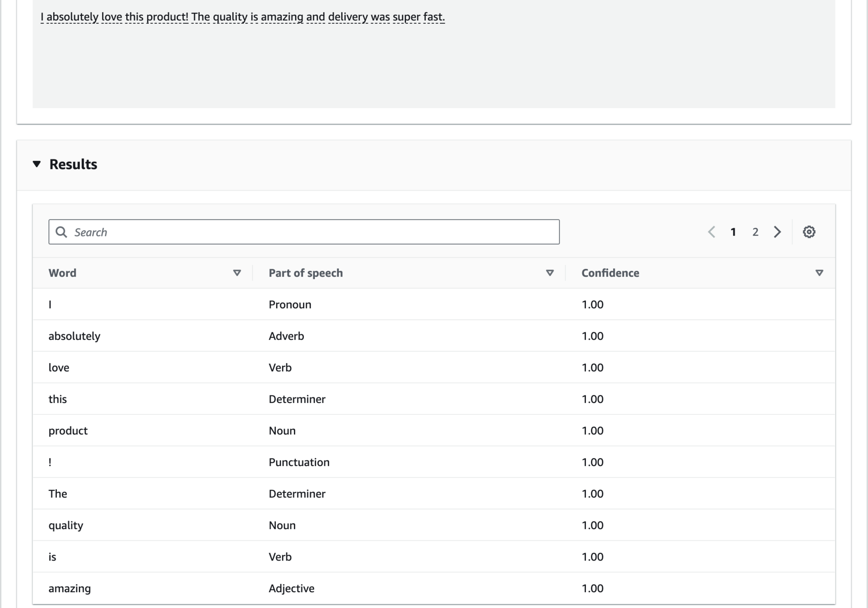Click the Confidence column header label
Viewport: 868px width, 608px height.
point(610,273)
